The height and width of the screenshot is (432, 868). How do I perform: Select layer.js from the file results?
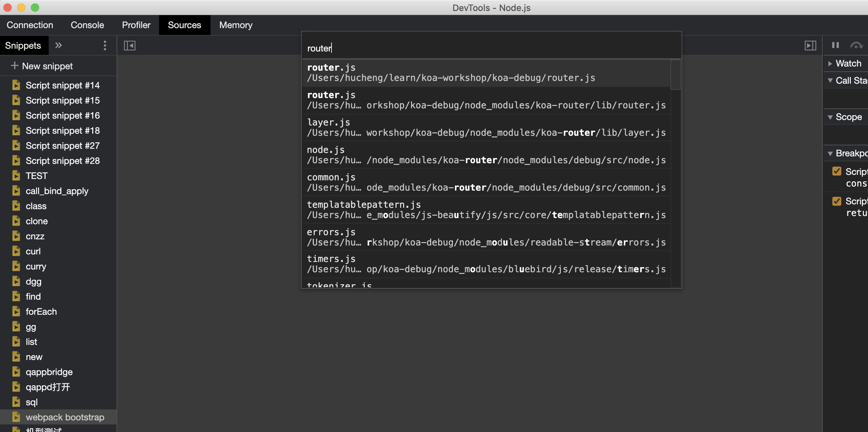[x=485, y=128]
